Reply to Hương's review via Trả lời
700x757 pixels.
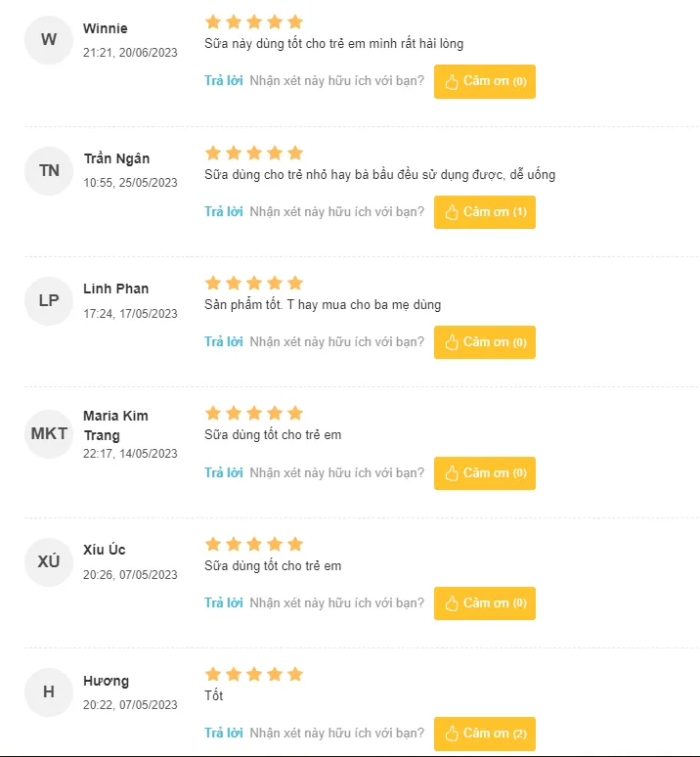(223, 733)
